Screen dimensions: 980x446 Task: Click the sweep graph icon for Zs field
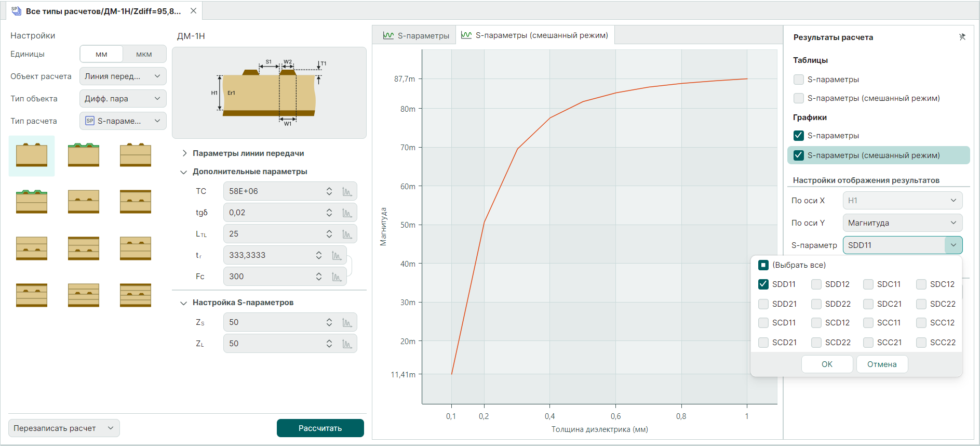[x=347, y=322]
